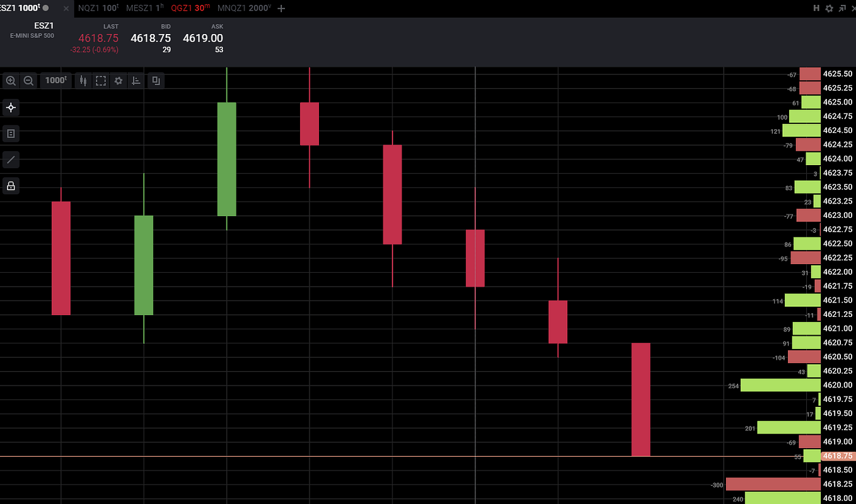Switch to the MNQZ1 2000v tab
Image resolution: width=856 pixels, height=504 pixels.
[243, 9]
